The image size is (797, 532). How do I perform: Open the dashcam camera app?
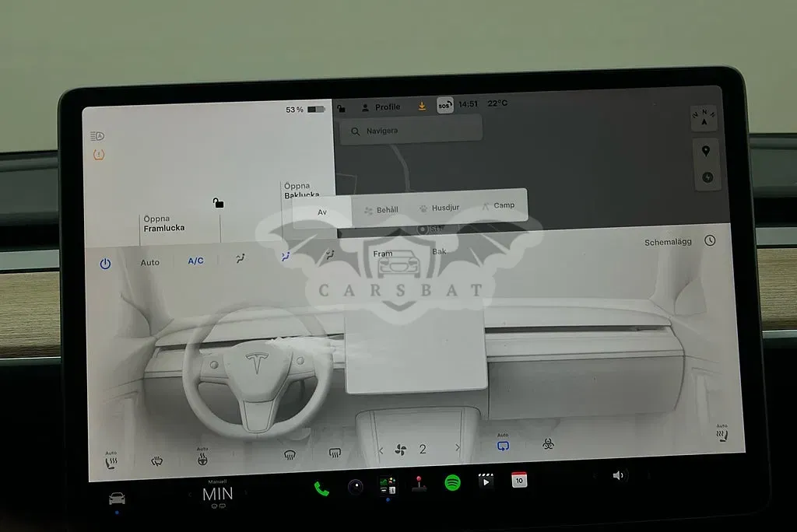point(355,487)
